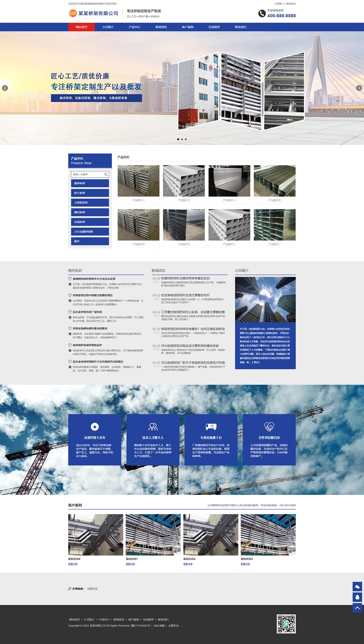The width and height of the screenshot is (364, 644).
Task: Select the JDG金属穿线管 product category
Action: tap(90, 232)
